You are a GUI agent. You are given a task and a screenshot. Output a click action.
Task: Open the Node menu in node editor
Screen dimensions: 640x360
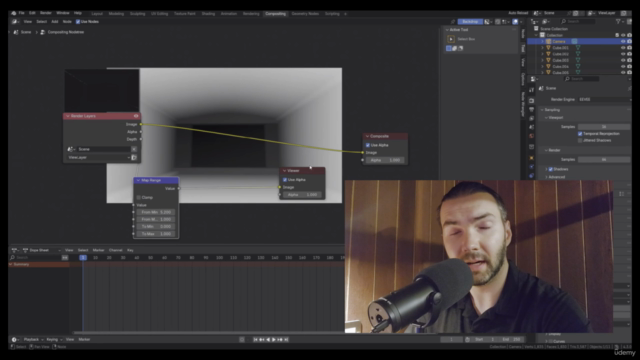pyautogui.click(x=67, y=22)
